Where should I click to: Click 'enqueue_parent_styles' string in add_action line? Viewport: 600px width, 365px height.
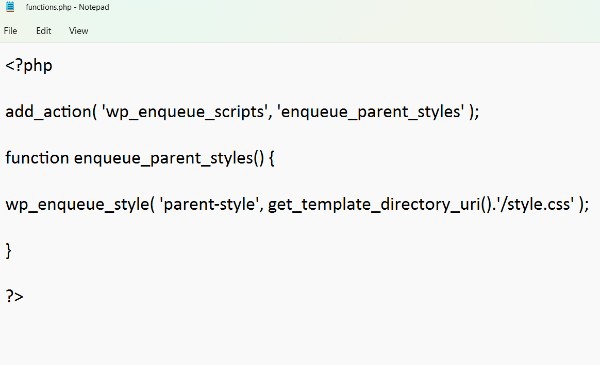tap(371, 112)
